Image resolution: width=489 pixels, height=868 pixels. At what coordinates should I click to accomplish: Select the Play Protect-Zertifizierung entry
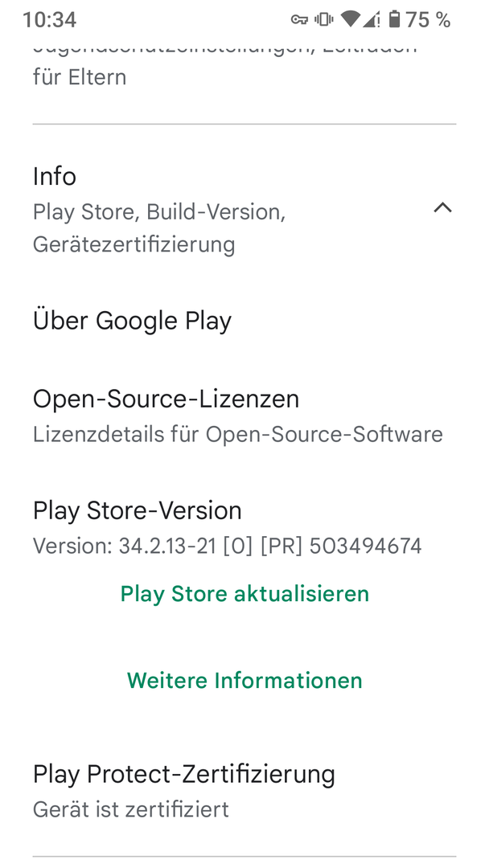point(183,774)
